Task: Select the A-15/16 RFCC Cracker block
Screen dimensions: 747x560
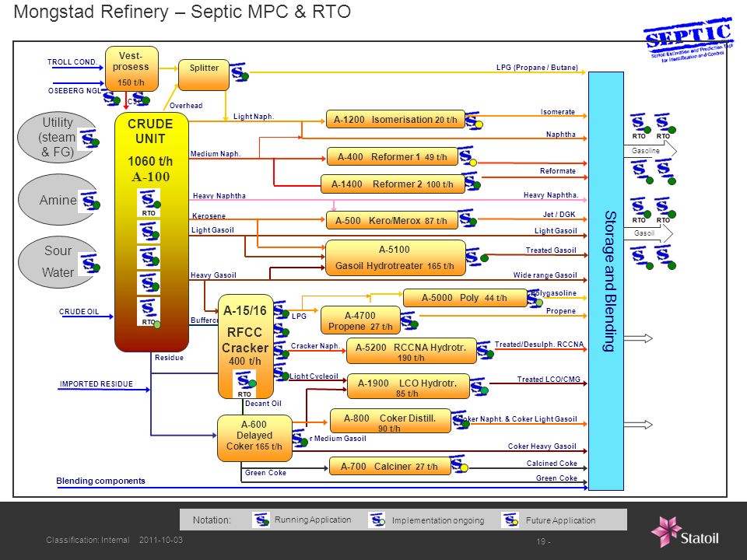Action: click(x=246, y=347)
